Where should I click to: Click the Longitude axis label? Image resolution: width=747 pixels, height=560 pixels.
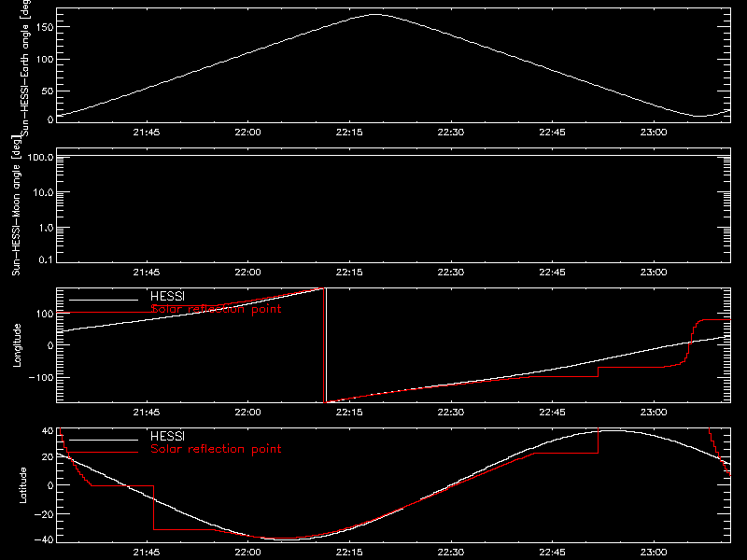pos(17,345)
